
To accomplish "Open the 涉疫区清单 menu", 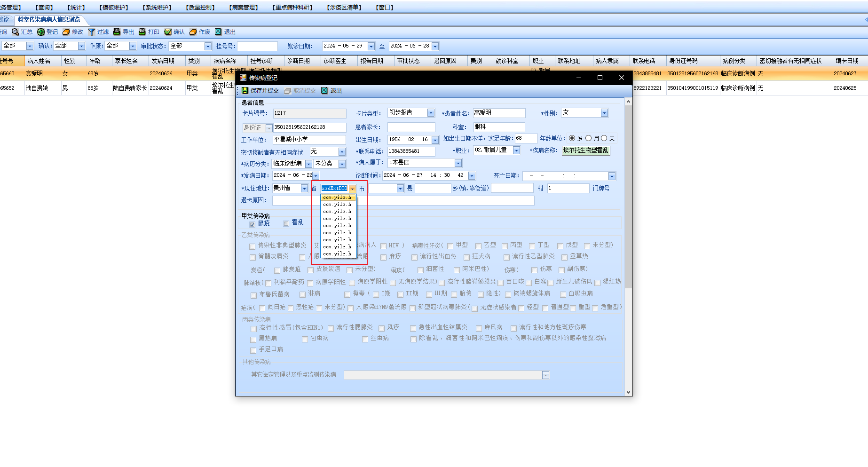I will click(344, 8).
